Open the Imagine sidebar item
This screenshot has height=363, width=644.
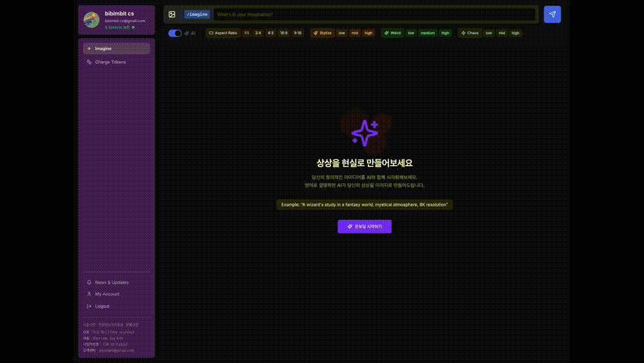pos(117,48)
